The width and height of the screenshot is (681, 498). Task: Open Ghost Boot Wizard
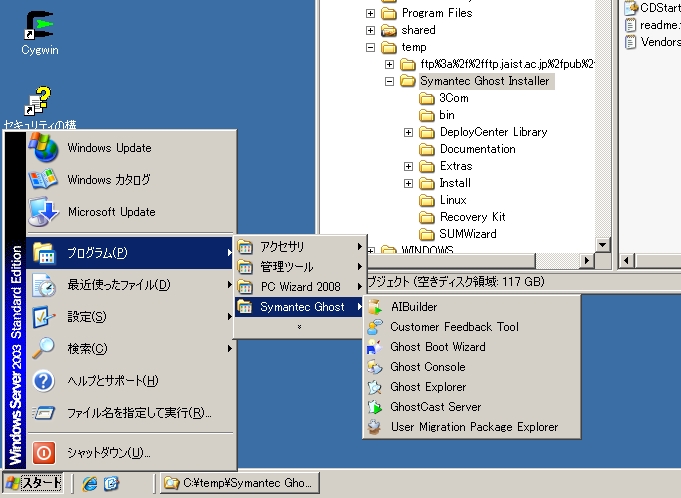coord(437,347)
